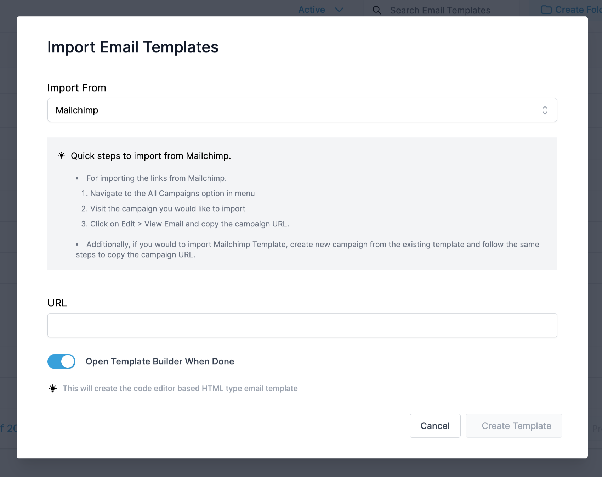Click the Create Template button
602x477 pixels.
[x=514, y=426]
